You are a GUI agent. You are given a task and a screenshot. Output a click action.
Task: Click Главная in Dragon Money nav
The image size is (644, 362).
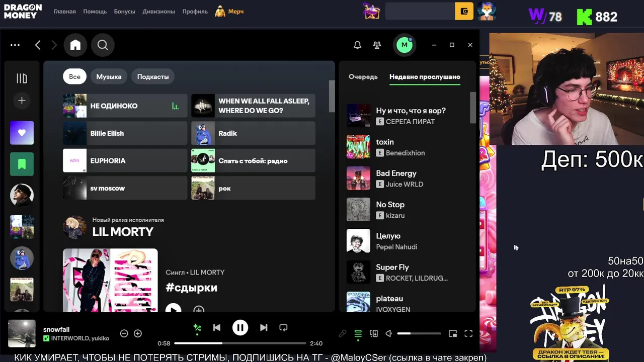tap(65, 12)
